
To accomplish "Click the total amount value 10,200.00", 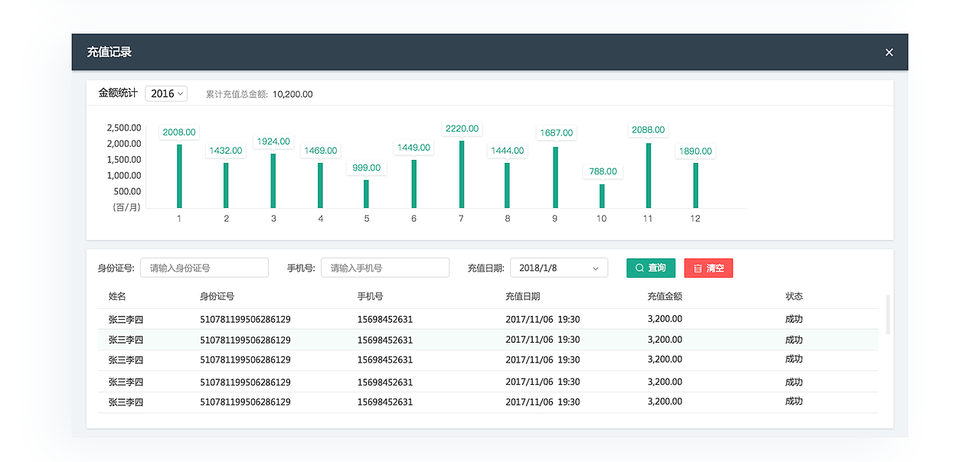I will pyautogui.click(x=292, y=94).
